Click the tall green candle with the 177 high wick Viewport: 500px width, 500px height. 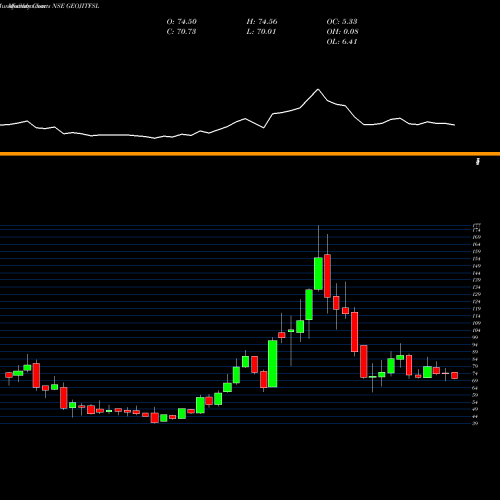pos(318,273)
